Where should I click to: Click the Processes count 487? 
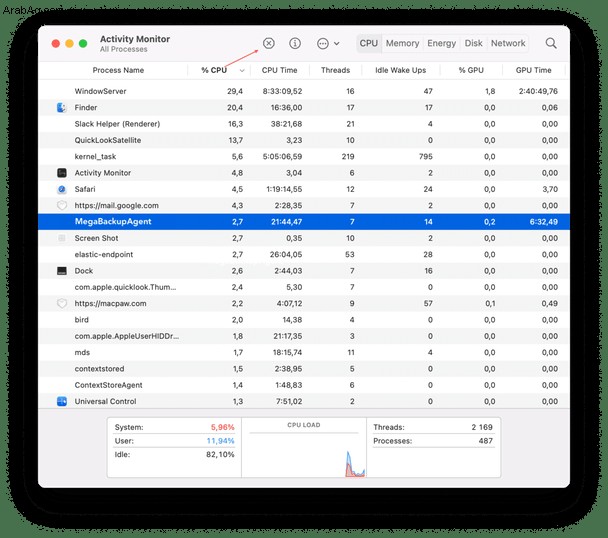(485, 441)
